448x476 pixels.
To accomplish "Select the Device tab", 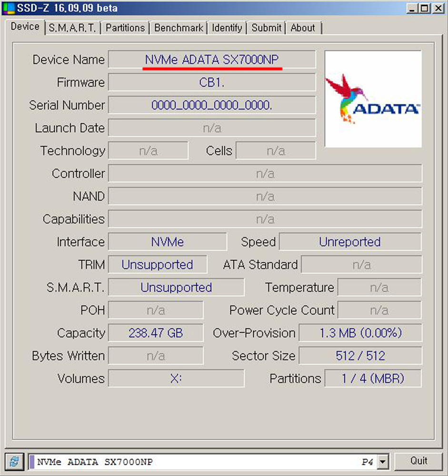I will [x=25, y=27].
